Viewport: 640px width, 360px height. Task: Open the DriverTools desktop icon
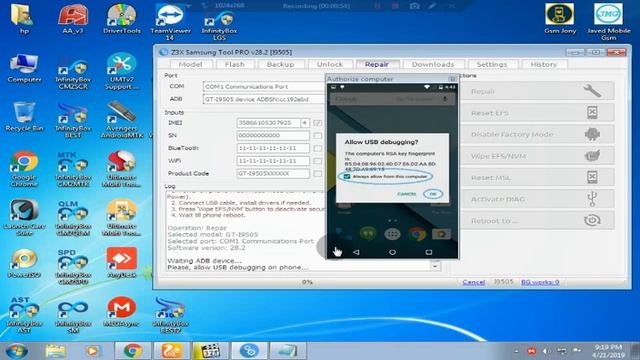(x=122, y=19)
